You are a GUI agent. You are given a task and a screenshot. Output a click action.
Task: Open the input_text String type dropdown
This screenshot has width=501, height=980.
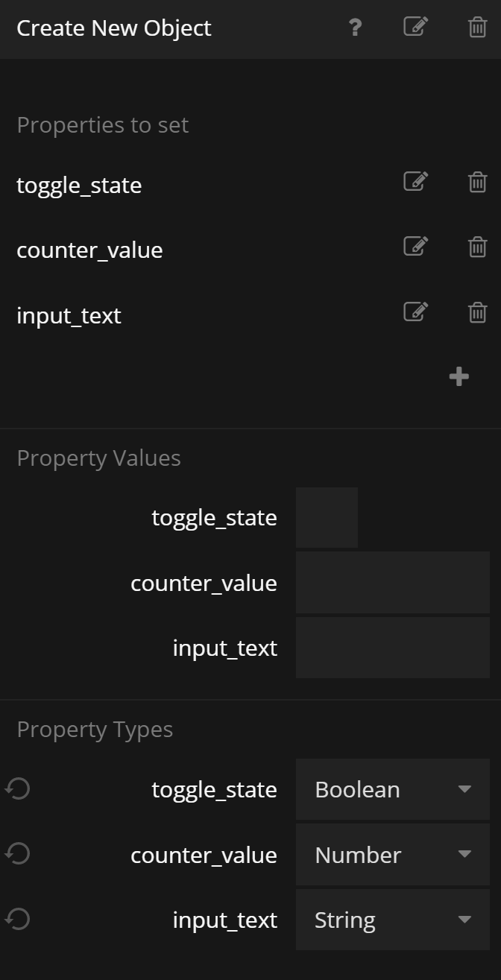(x=392, y=920)
